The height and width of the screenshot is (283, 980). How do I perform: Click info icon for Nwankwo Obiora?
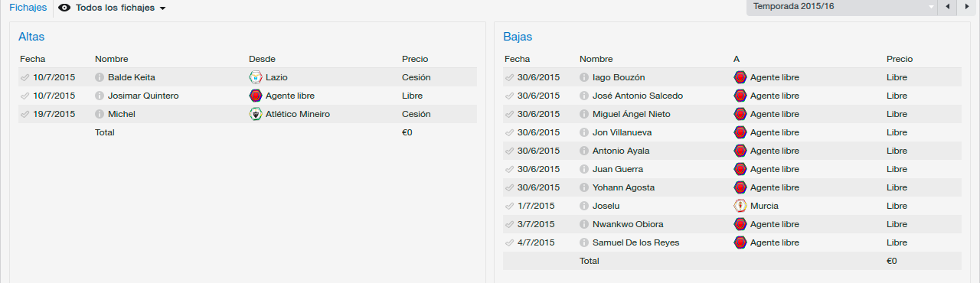(x=584, y=224)
